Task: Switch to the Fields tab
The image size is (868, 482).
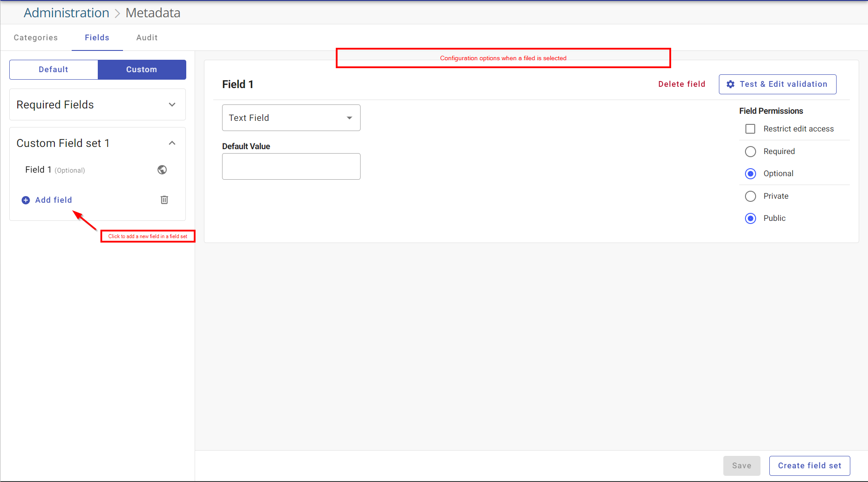Action: 97,38
